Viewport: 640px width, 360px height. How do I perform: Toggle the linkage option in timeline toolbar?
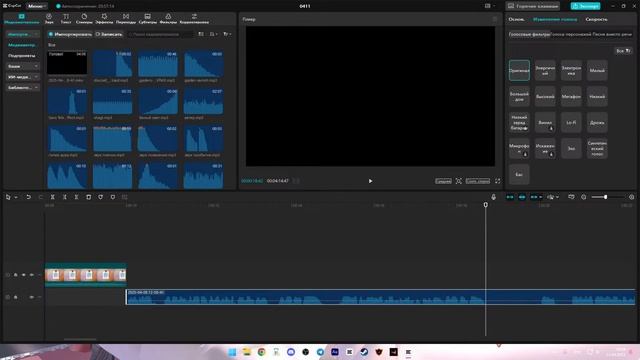(x=534, y=197)
